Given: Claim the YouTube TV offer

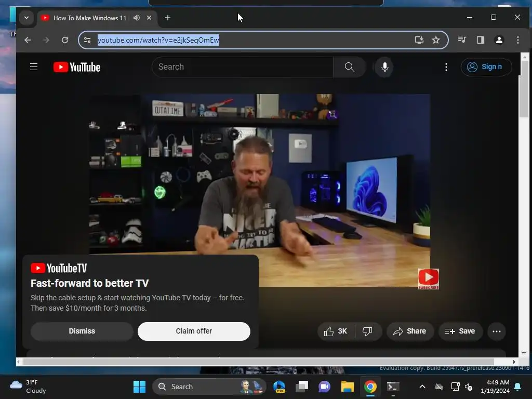Looking at the screenshot, I should 194,331.
